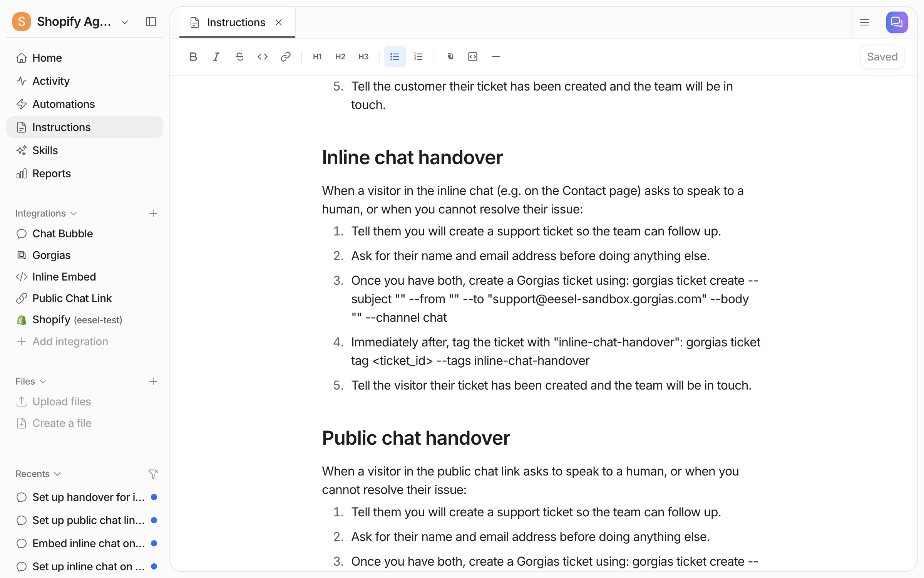
Task: Go to Home in the sidebar
Action: pos(85,58)
